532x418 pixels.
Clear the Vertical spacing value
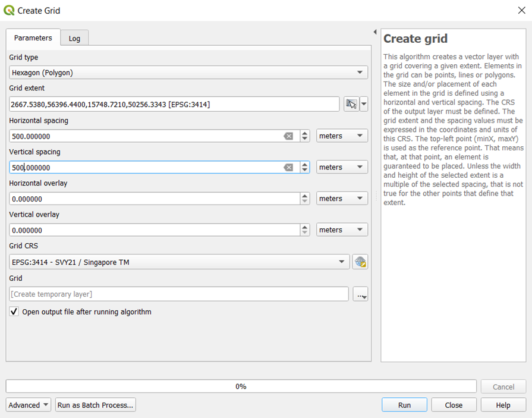click(x=288, y=168)
